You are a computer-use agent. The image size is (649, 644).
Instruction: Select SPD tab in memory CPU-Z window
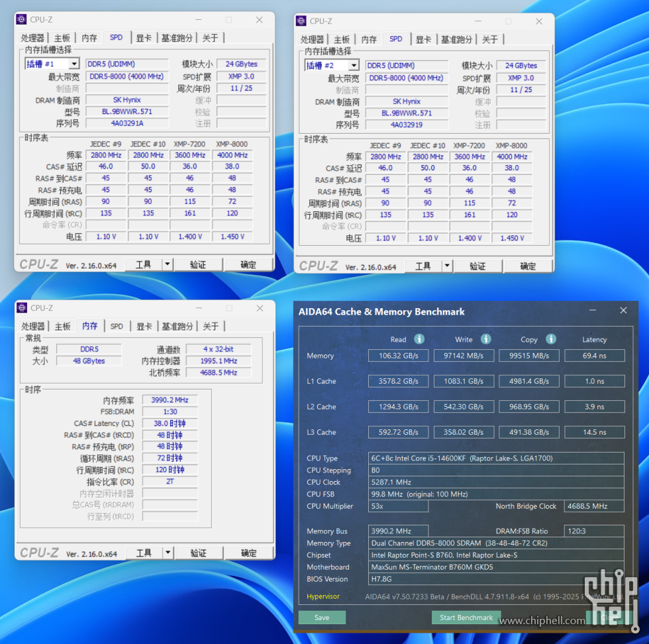(x=117, y=327)
